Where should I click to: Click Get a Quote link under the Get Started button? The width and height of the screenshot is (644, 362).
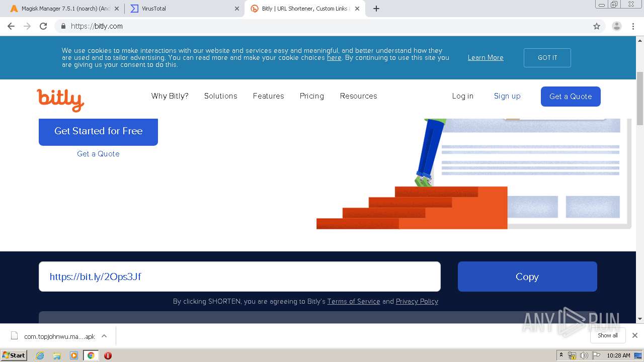click(x=98, y=154)
